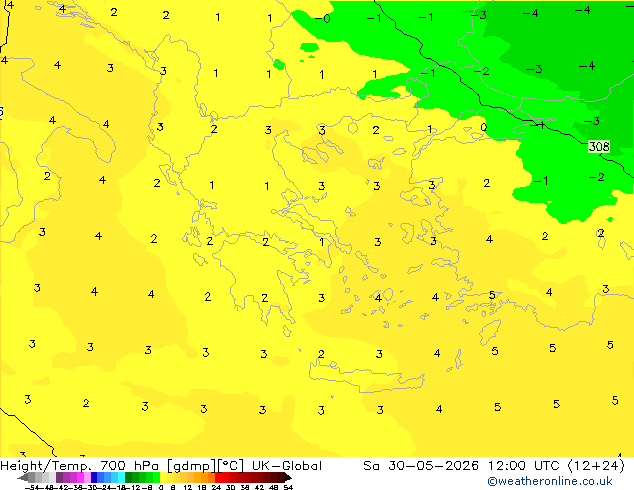This screenshot has height=490, width=634.
Task: Click the dark maroon right arrow end of legend
Action: 288,478
